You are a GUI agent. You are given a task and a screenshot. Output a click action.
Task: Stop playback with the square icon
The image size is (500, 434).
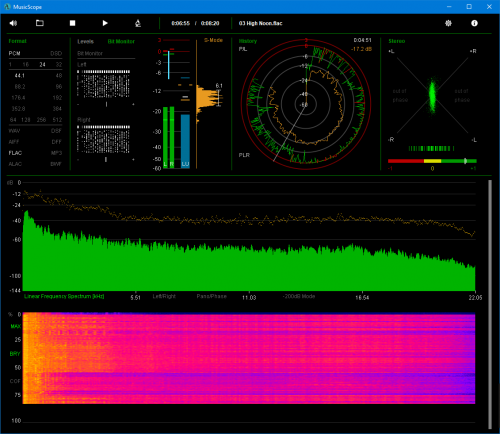72,23
